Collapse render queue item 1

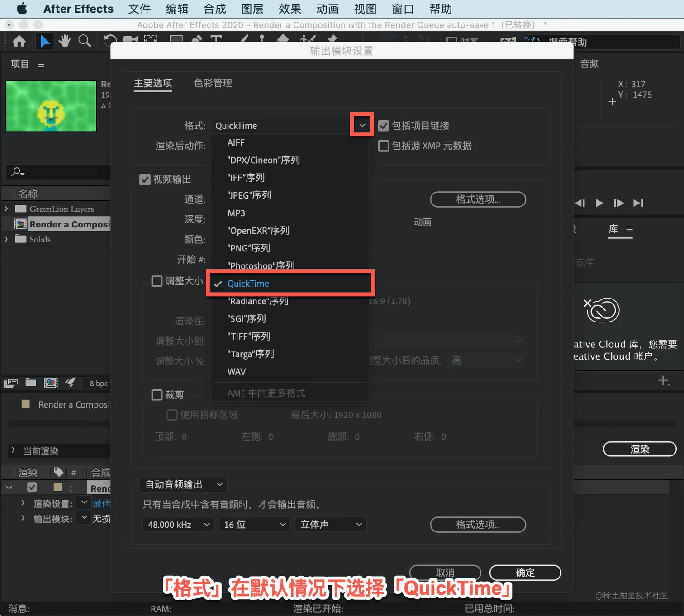pyautogui.click(x=9, y=488)
